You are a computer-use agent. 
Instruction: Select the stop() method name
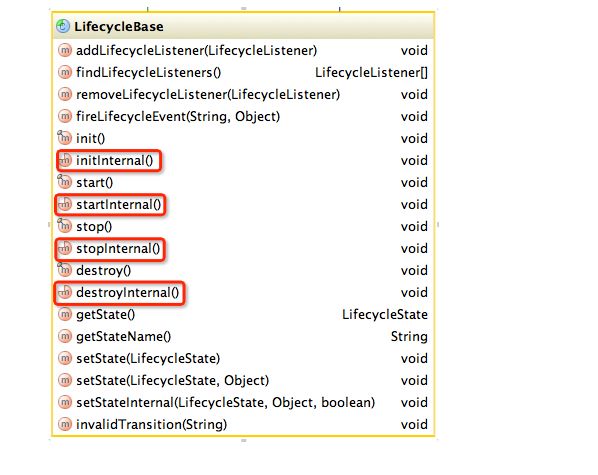94,227
